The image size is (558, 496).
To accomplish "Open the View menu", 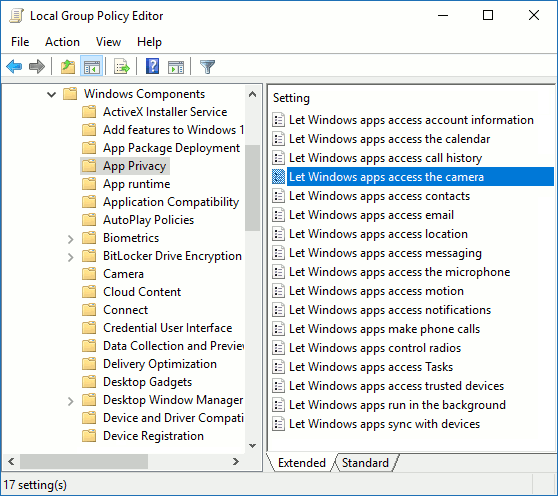I will pyautogui.click(x=108, y=42).
